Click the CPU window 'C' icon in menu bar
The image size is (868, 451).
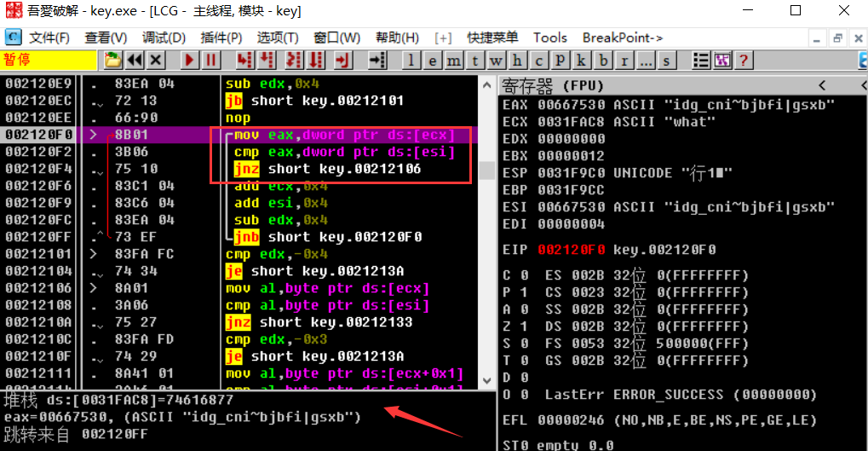click(14, 38)
